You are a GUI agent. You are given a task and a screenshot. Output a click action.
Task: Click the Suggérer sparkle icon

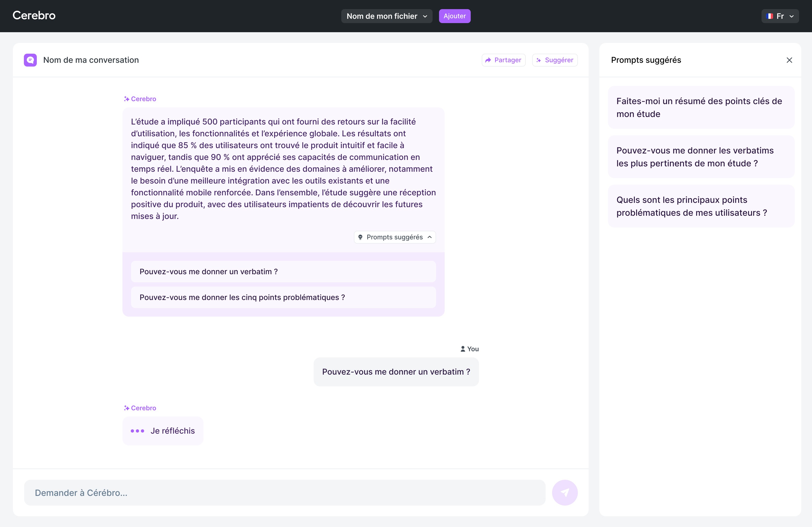pos(539,60)
